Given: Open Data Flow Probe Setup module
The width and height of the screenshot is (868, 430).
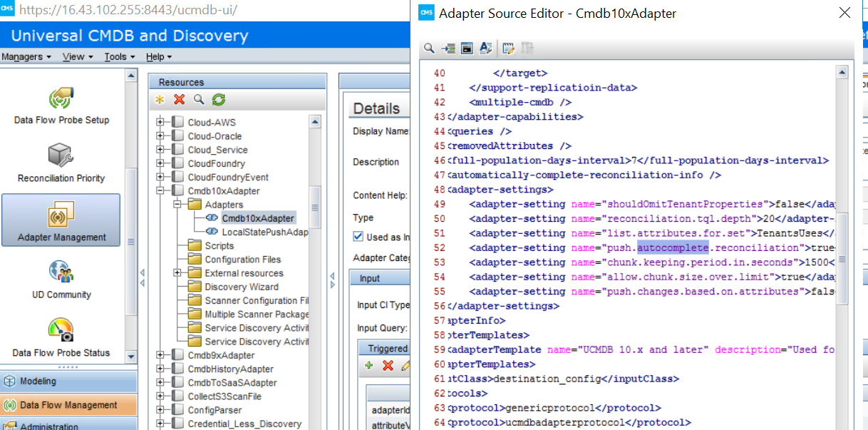Looking at the screenshot, I should pos(61,104).
